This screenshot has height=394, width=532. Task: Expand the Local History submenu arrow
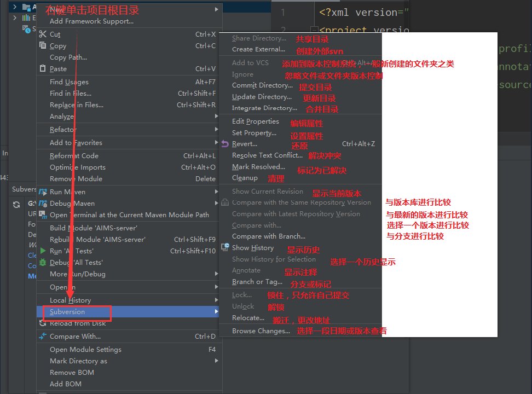(x=216, y=300)
